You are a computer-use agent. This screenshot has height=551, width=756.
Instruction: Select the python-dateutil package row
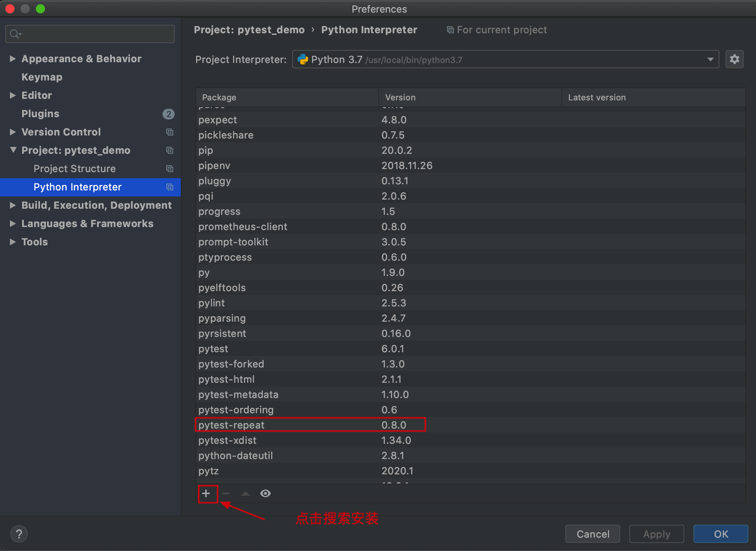[x=471, y=456]
